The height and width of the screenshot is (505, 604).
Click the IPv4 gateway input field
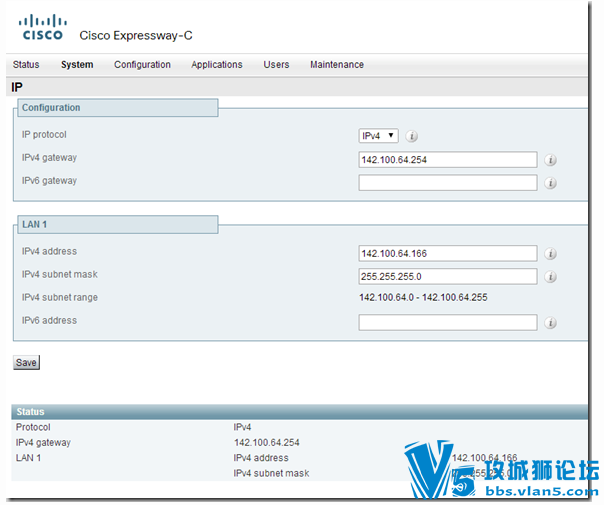click(448, 159)
